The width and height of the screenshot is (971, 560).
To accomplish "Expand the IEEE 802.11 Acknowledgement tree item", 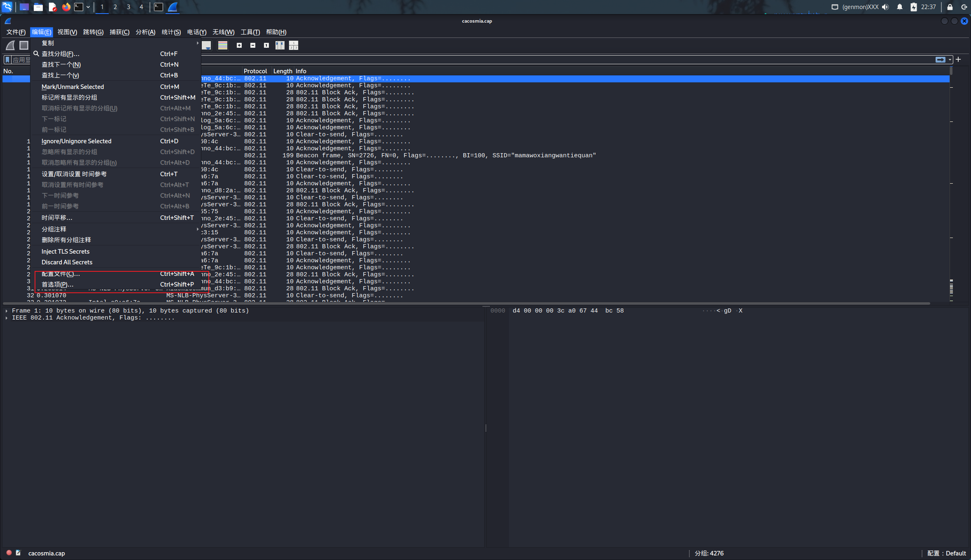I will tap(7, 318).
